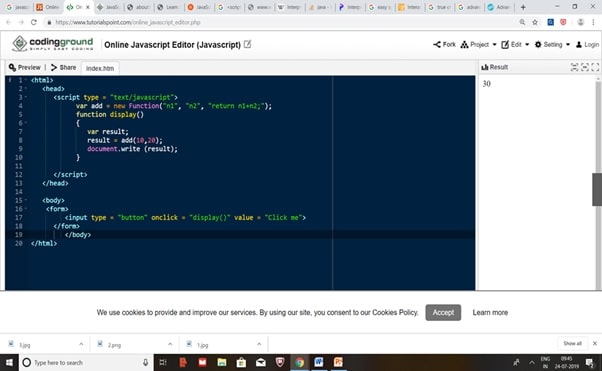Switch to the 'about' browser tab

pyautogui.click(x=139, y=7)
